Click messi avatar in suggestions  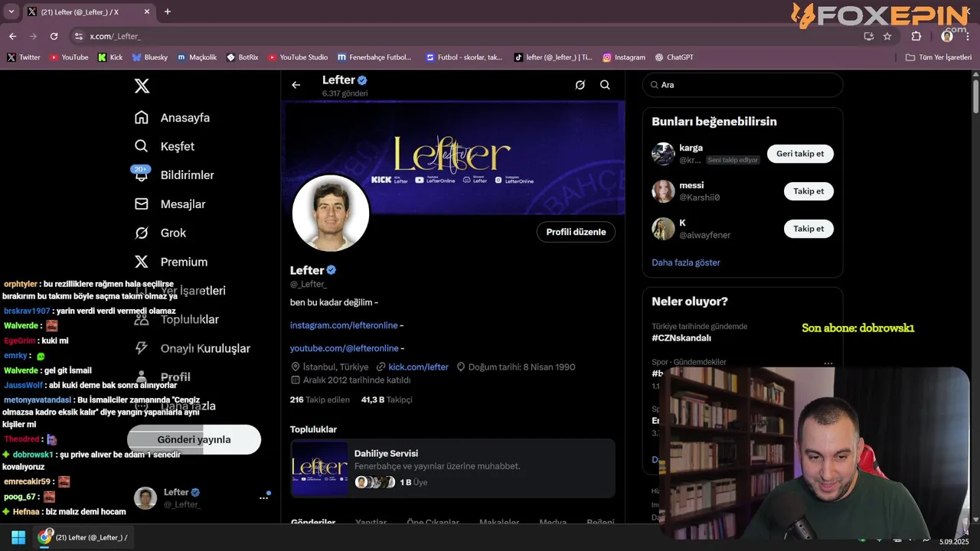point(663,191)
